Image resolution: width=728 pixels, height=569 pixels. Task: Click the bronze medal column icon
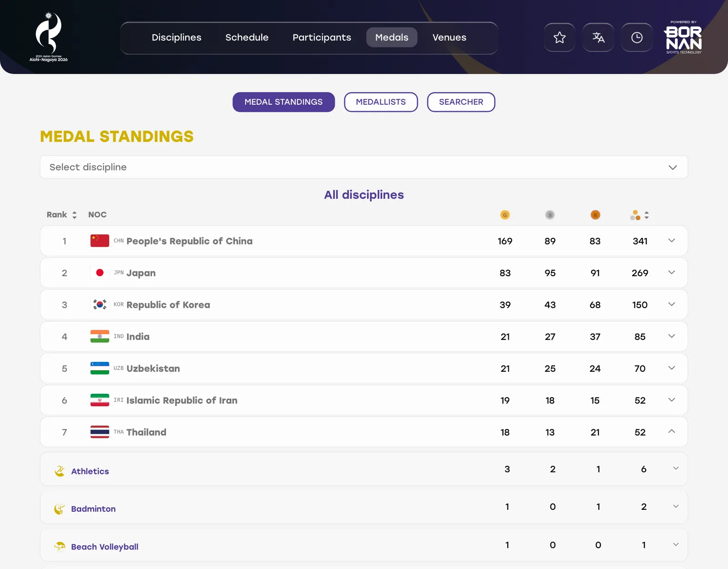(595, 215)
